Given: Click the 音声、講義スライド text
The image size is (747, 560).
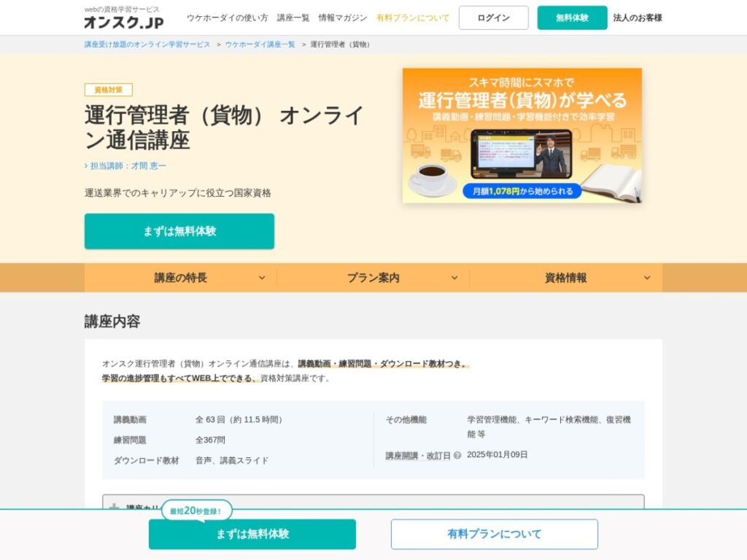Looking at the screenshot, I should (x=232, y=461).
